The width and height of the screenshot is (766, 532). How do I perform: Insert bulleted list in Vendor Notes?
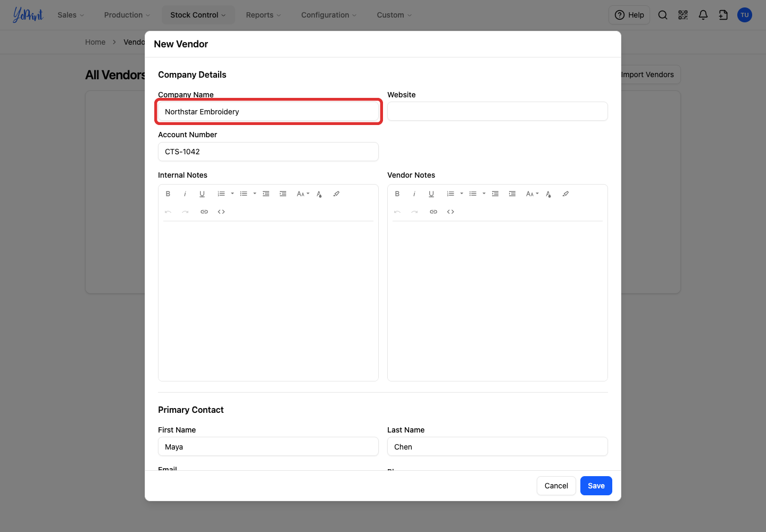[x=473, y=194]
